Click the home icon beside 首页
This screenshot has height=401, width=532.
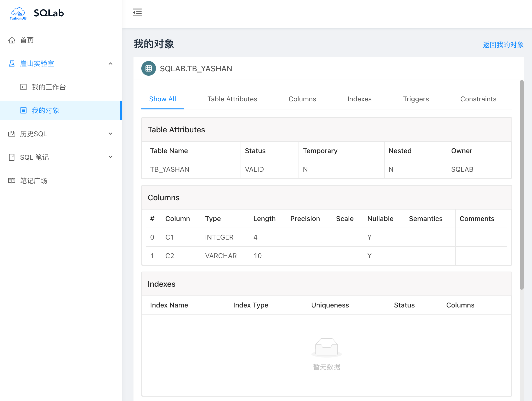pyautogui.click(x=11, y=40)
